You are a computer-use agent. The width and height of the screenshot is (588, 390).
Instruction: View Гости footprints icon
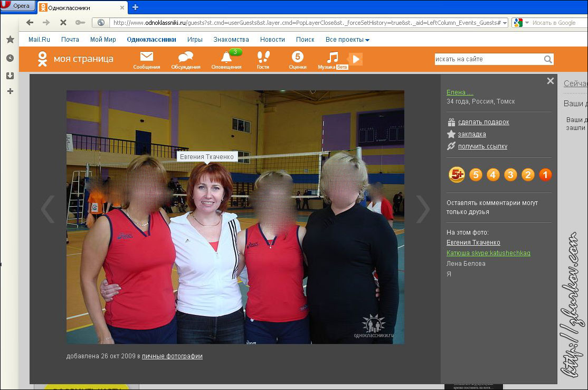pos(263,57)
